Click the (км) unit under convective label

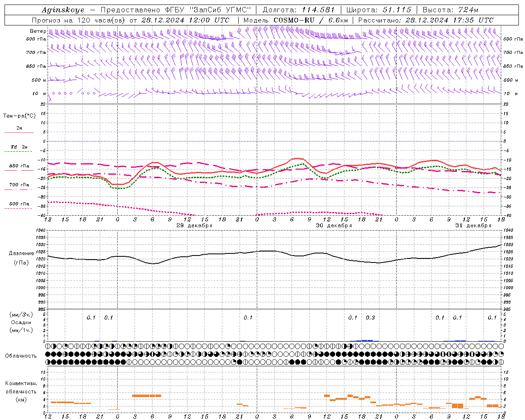(x=21, y=399)
